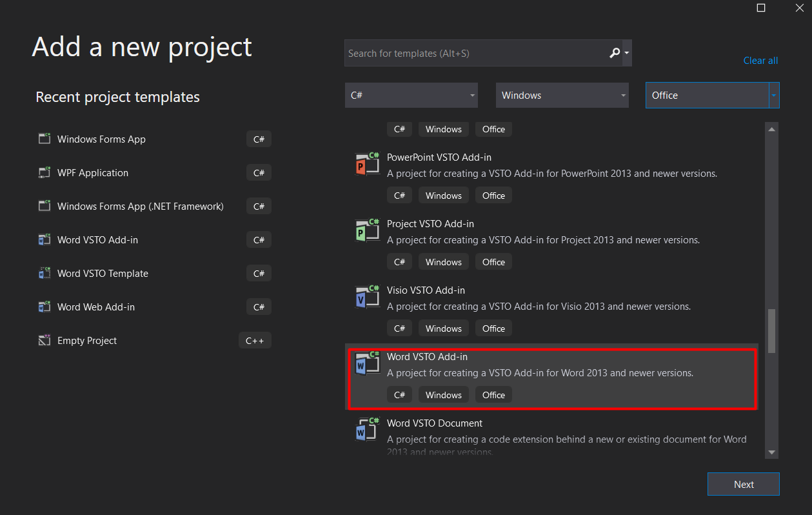Screen dimensions: 812x515
Task: Click the Windows tag under Visio VSTO Add-in
Action: click(444, 328)
